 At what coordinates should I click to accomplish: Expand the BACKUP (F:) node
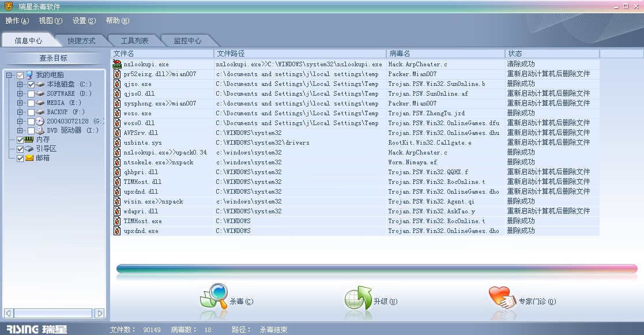(x=20, y=112)
